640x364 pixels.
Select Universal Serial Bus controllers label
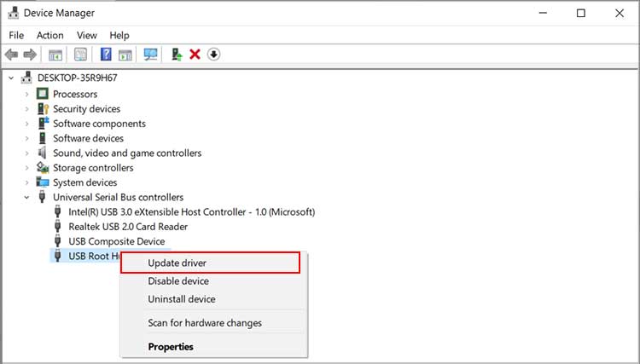pos(118,197)
